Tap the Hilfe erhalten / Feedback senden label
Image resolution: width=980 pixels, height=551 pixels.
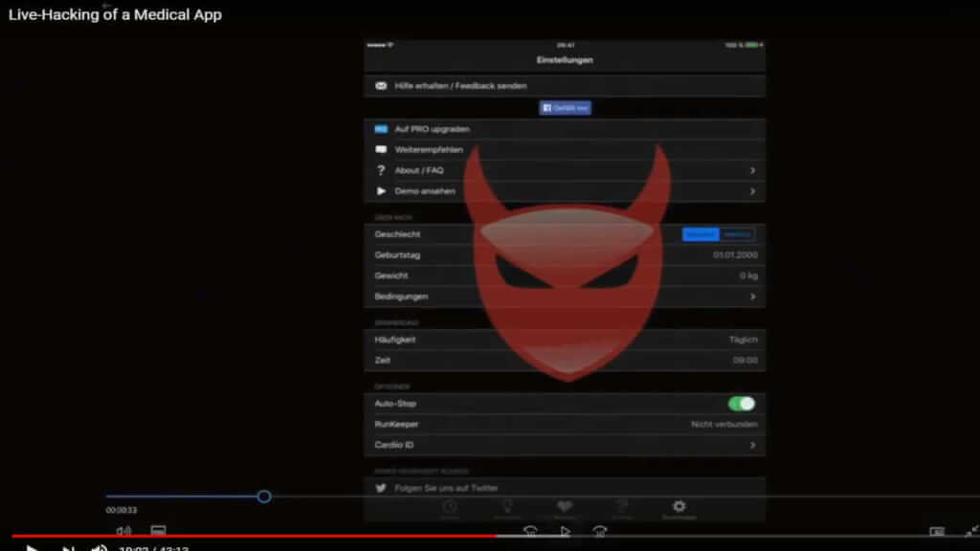click(460, 85)
